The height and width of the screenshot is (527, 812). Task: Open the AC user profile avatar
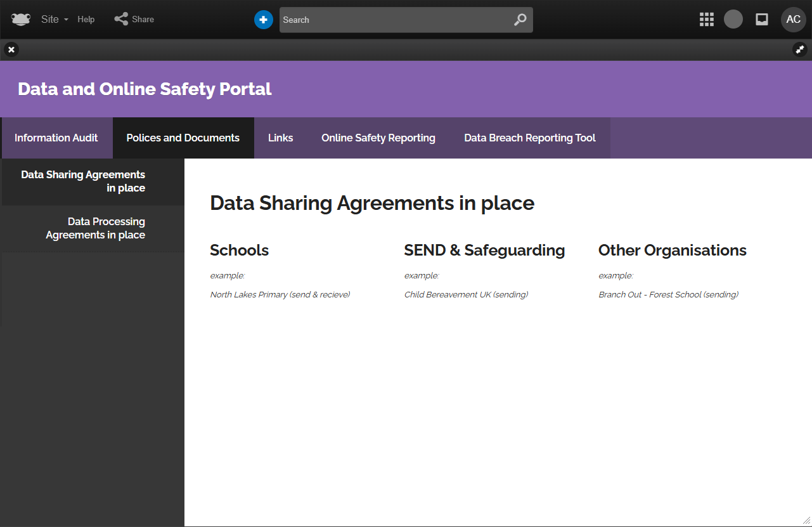click(x=793, y=20)
